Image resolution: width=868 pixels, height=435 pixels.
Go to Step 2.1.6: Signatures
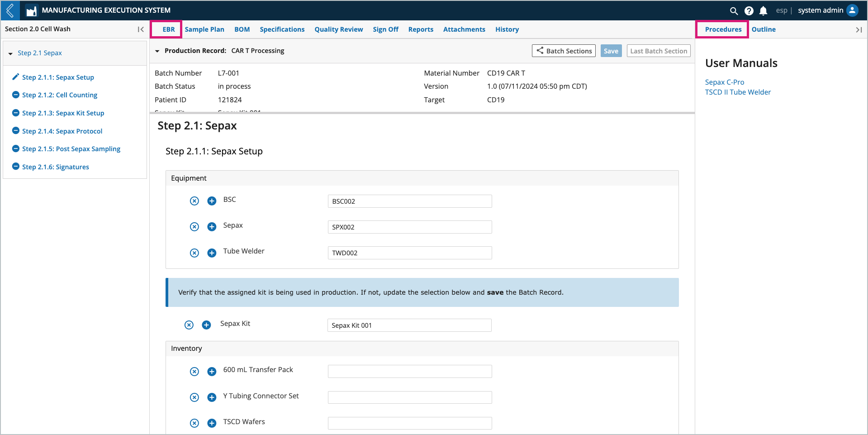click(55, 167)
